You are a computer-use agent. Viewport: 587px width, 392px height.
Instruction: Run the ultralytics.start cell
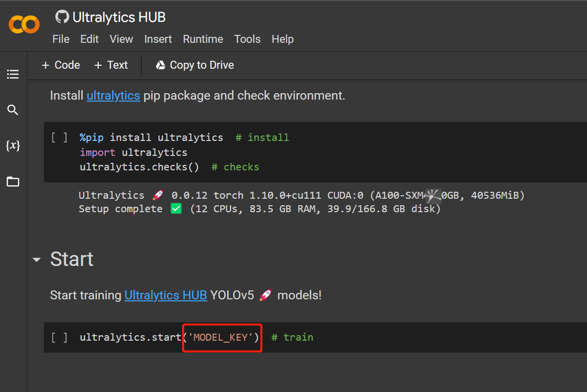coord(59,337)
